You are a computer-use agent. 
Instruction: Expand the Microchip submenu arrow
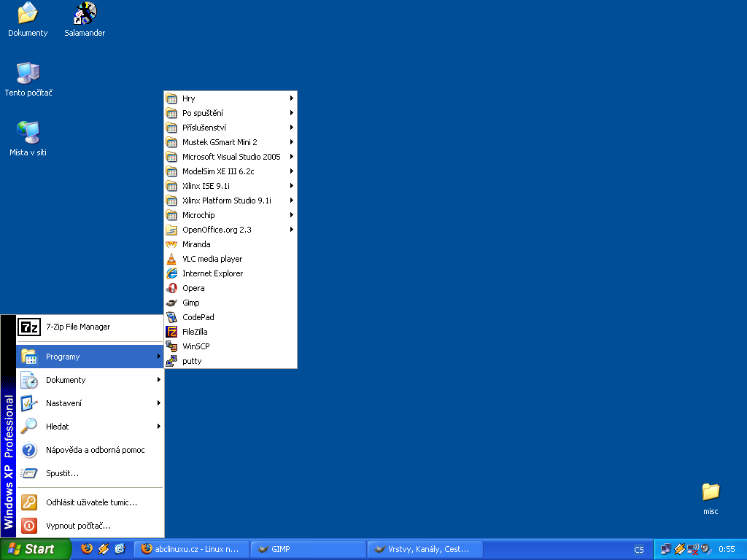[291, 215]
